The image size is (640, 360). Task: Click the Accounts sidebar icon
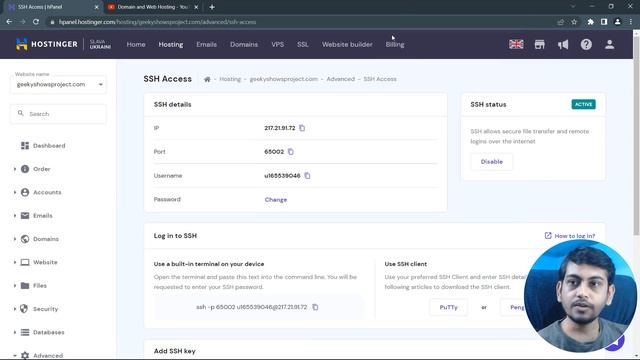(25, 192)
